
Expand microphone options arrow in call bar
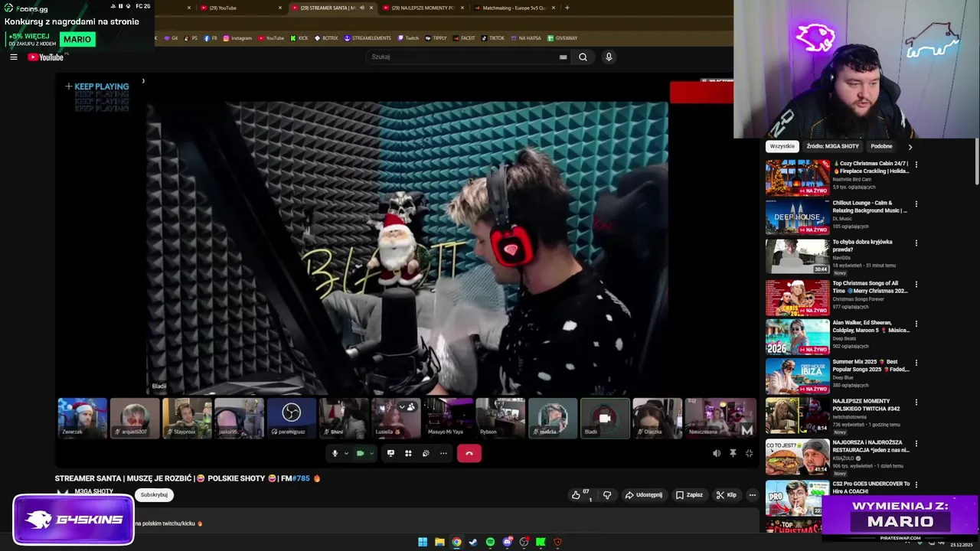pyautogui.click(x=346, y=453)
